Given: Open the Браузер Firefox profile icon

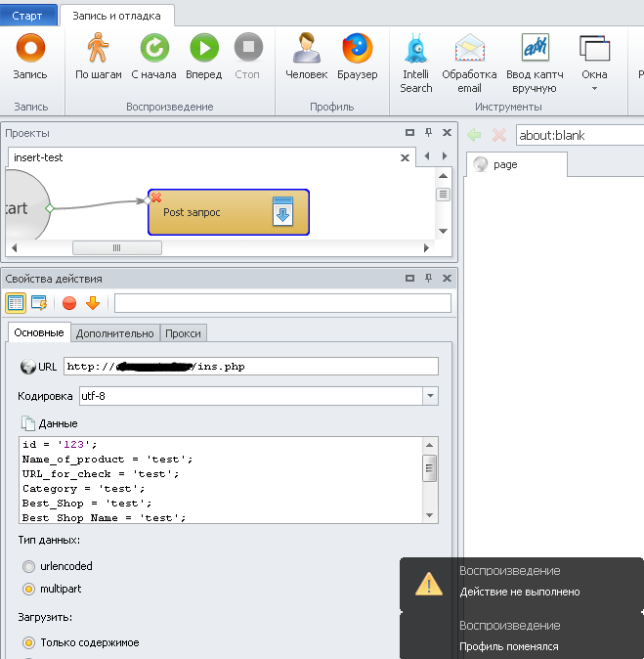Looking at the screenshot, I should click(x=358, y=57).
